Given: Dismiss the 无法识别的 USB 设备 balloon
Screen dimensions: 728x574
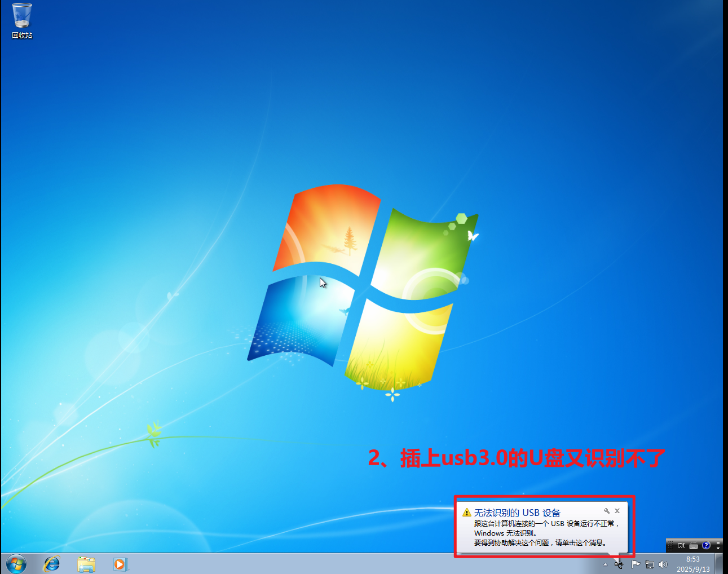Looking at the screenshot, I should pyautogui.click(x=617, y=510).
